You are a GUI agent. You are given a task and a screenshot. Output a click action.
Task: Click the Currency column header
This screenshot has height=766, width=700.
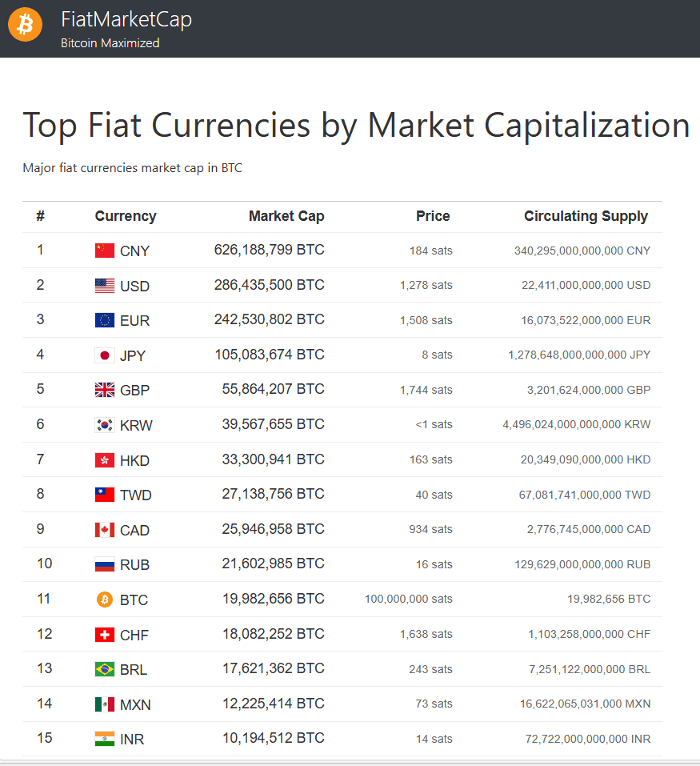126,216
